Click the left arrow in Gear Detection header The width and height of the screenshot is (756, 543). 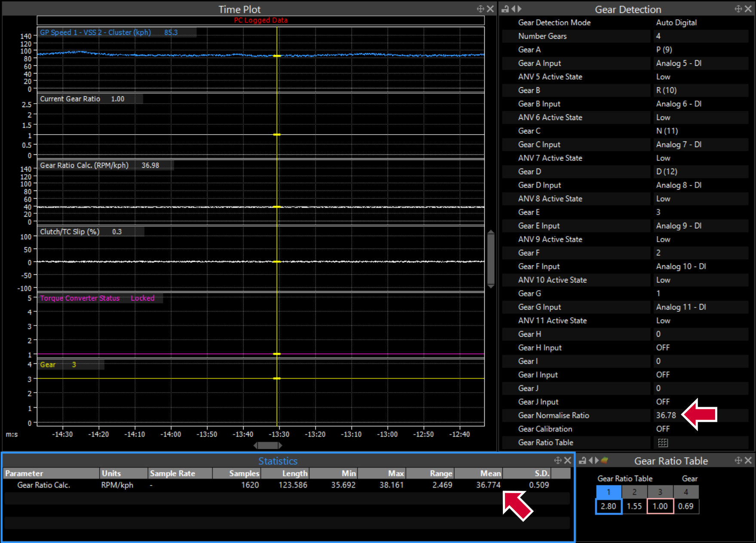point(513,9)
